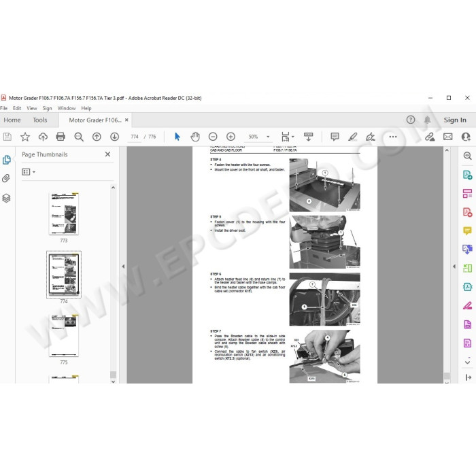Switch to the Home tab
The image size is (476, 476).
tap(12, 120)
